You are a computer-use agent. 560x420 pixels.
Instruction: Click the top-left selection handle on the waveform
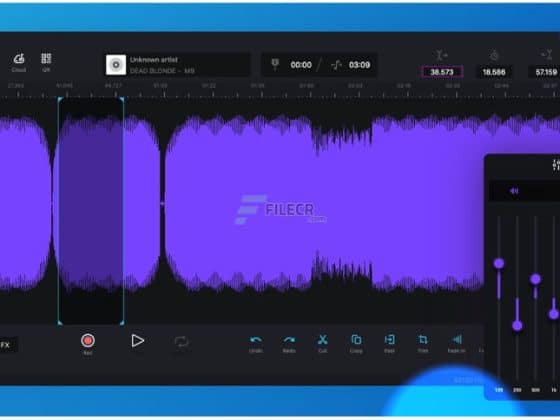click(60, 99)
